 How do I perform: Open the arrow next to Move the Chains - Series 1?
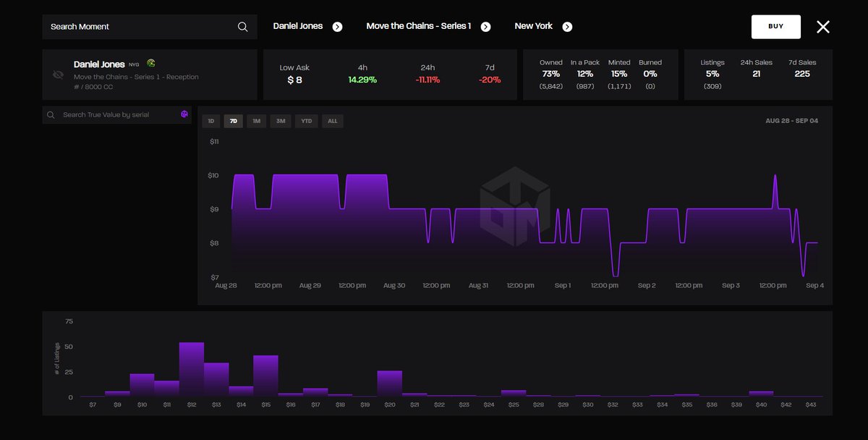[486, 27]
